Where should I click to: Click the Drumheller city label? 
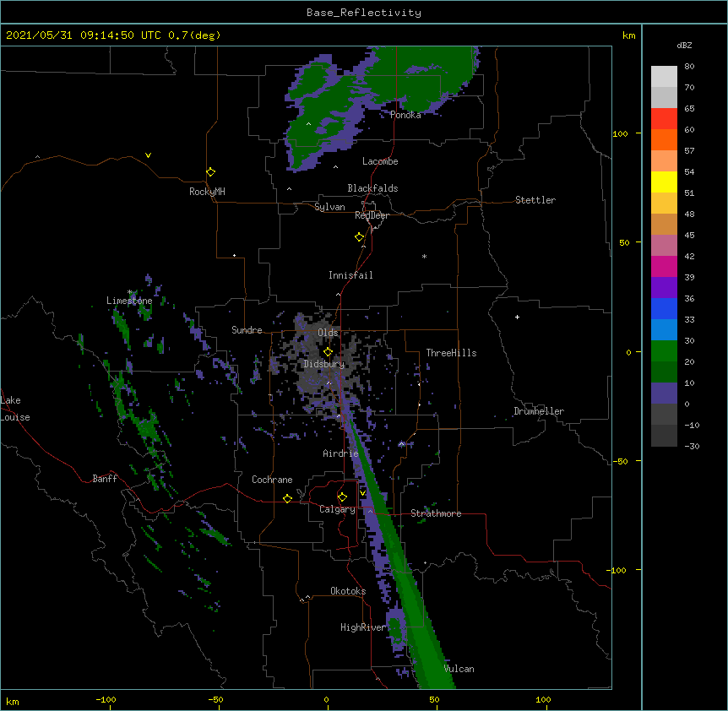pyautogui.click(x=539, y=411)
